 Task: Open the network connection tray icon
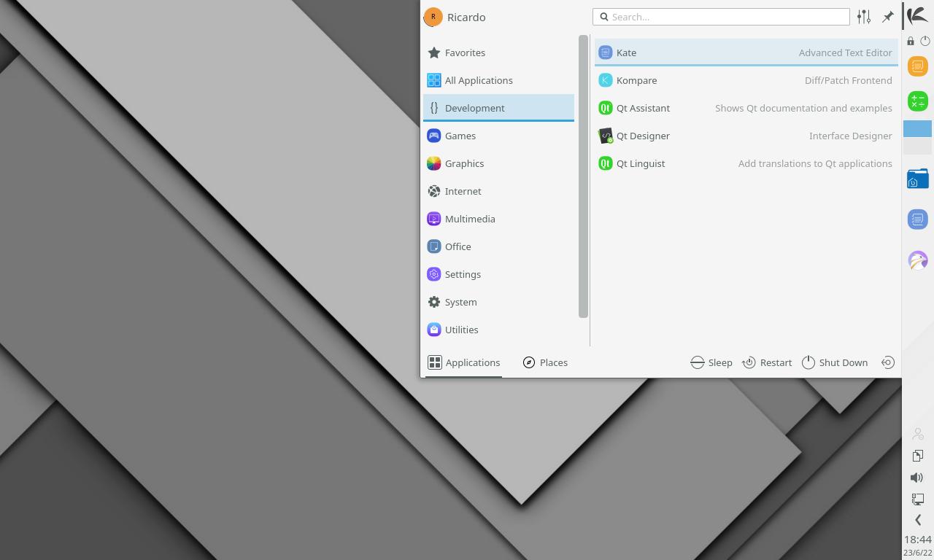918,499
